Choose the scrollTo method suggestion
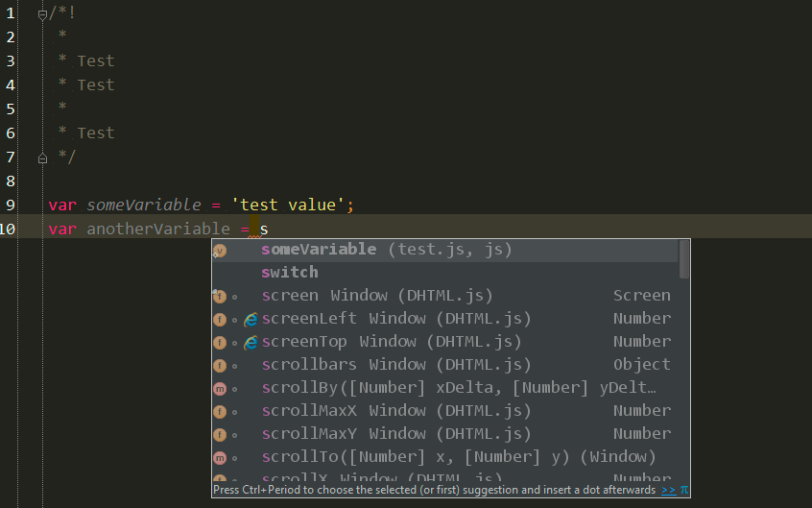The height and width of the screenshot is (508, 812). [444, 457]
